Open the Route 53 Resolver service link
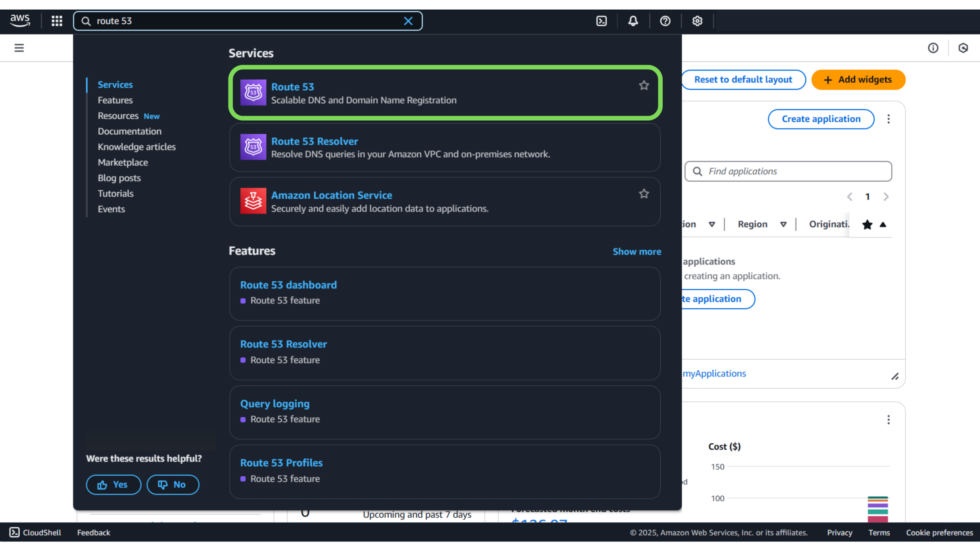The height and width of the screenshot is (551, 980). click(315, 141)
